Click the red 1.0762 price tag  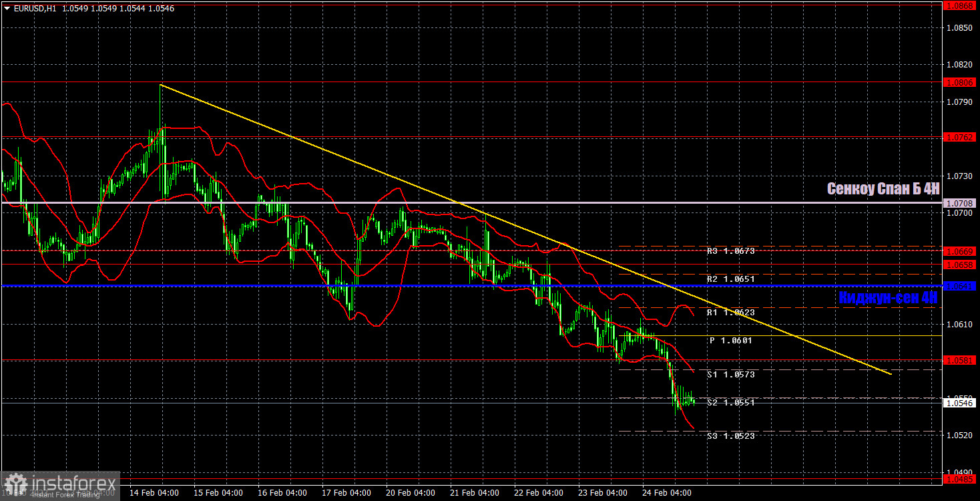pyautogui.click(x=961, y=137)
